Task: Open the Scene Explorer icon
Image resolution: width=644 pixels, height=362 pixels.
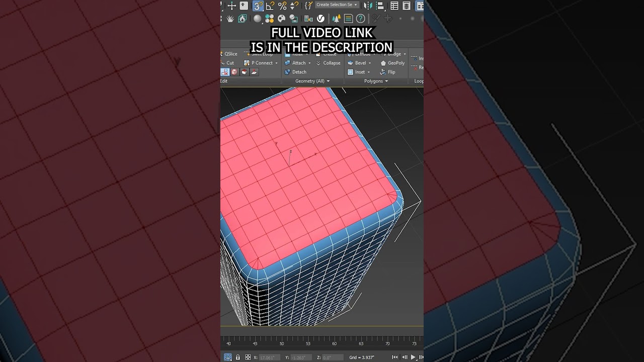Action: [394, 6]
